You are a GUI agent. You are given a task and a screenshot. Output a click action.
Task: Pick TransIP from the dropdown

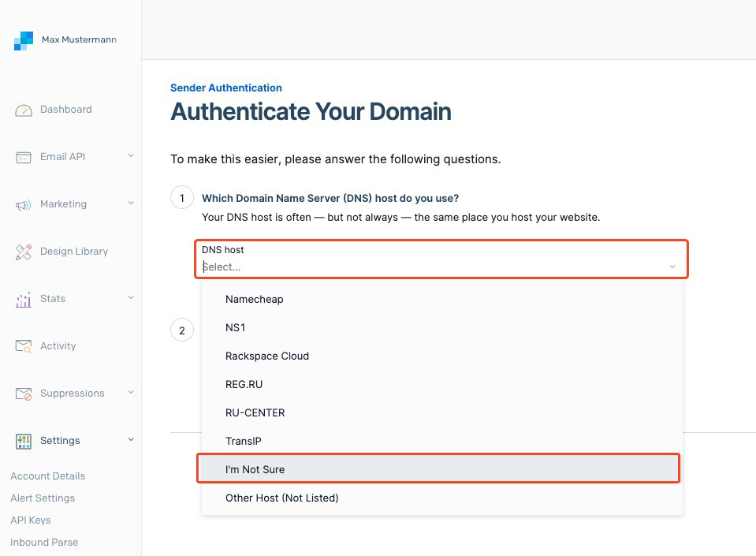click(x=441, y=441)
